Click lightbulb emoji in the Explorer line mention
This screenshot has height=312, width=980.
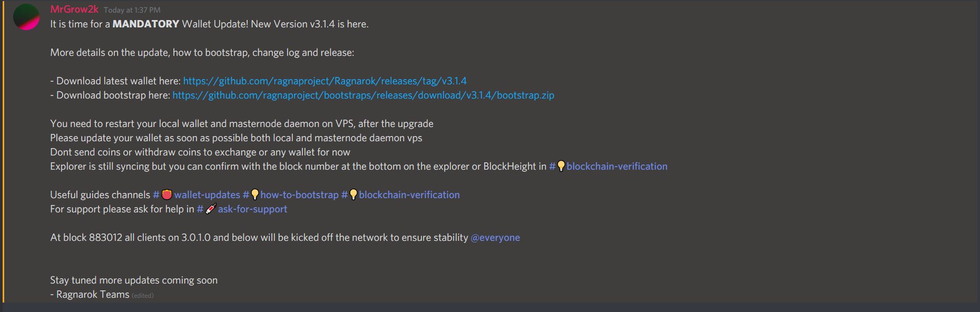click(561, 167)
